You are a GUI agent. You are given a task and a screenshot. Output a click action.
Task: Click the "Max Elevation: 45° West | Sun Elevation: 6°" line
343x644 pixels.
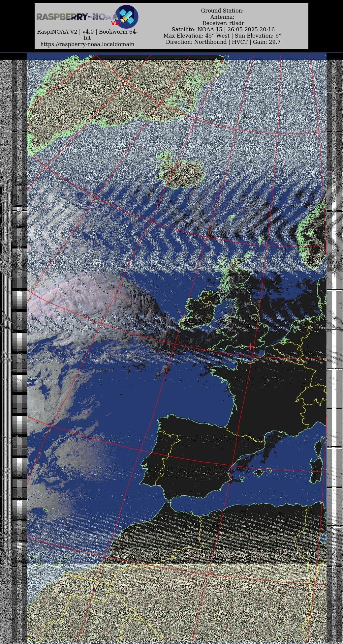point(222,36)
